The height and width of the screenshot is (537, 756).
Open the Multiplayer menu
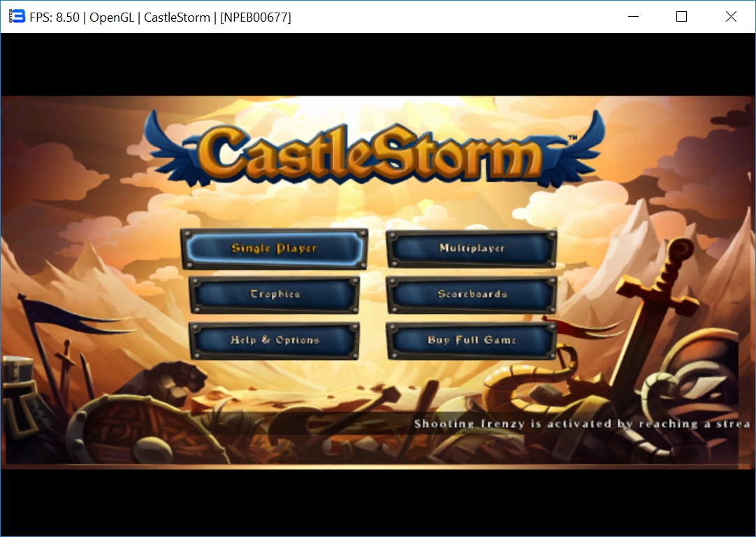(x=472, y=248)
